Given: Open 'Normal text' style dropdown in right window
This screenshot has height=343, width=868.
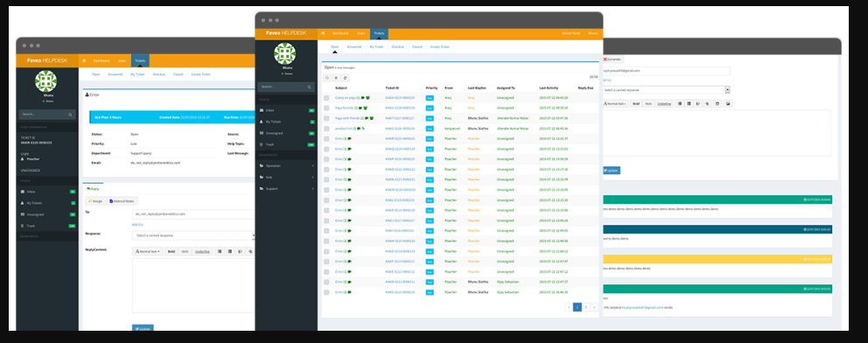Looking at the screenshot, I should click(616, 103).
